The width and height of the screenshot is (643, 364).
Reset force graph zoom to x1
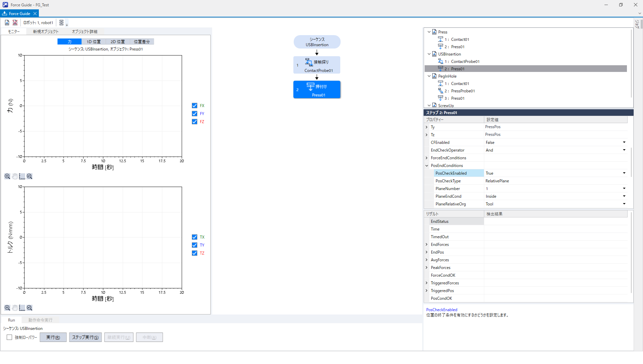[29, 176]
